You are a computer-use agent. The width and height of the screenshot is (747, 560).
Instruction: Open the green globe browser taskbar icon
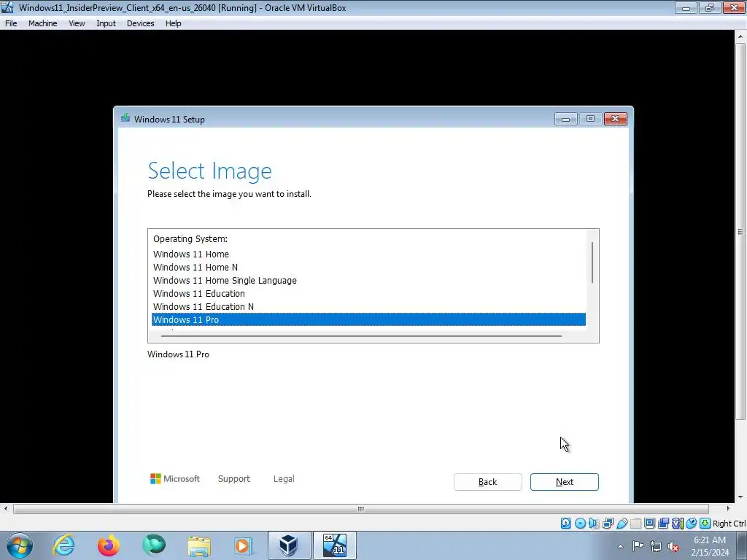point(154,545)
